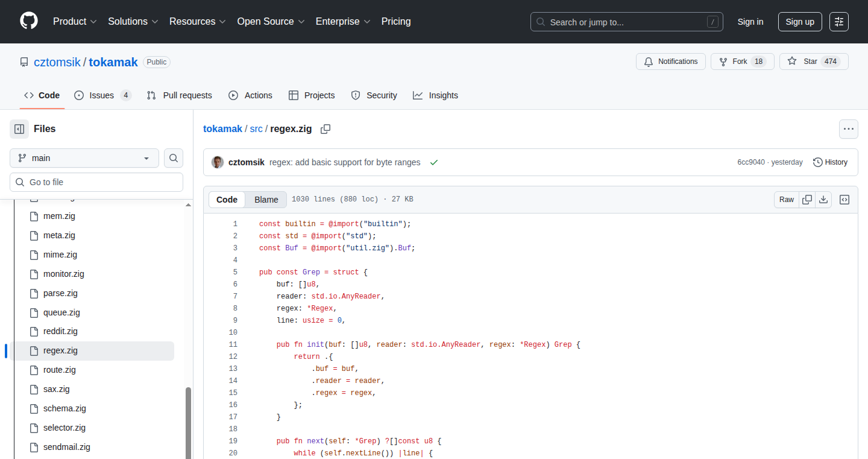Open the command palette icon in header

[839, 22]
